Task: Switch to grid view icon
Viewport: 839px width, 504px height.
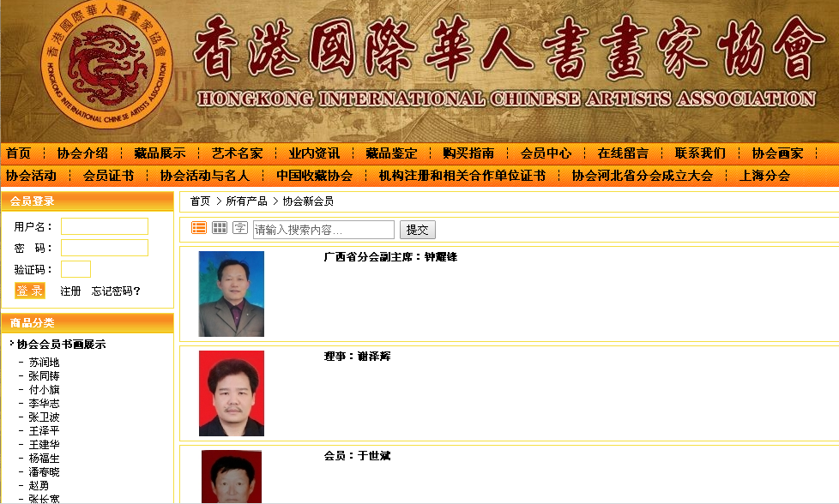Action: click(x=220, y=228)
